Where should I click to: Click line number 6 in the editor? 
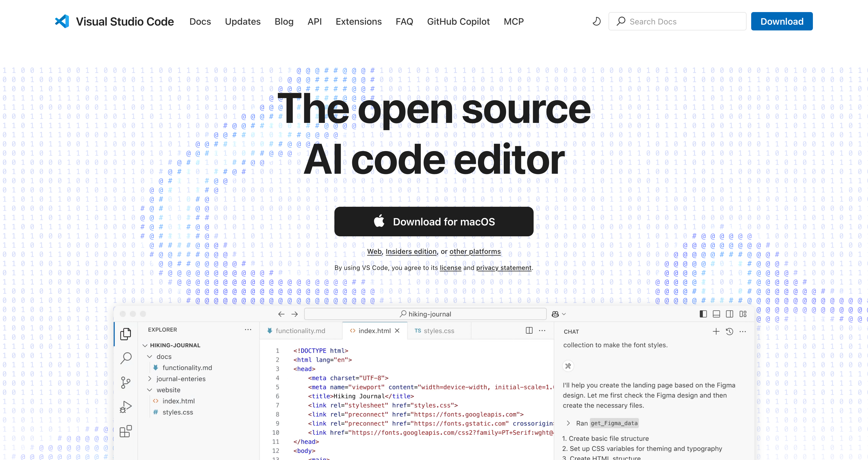coord(277,396)
